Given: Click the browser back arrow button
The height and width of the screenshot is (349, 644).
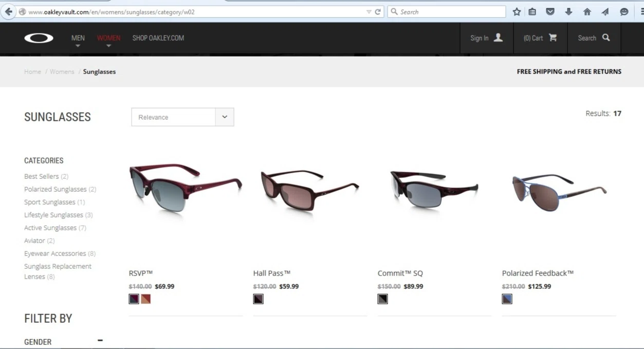Looking at the screenshot, I should [x=8, y=12].
